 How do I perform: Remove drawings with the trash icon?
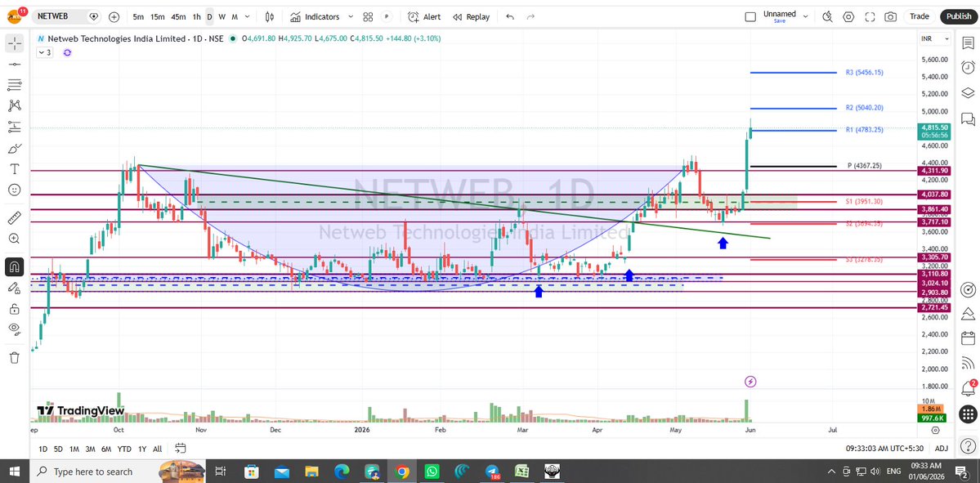point(15,357)
